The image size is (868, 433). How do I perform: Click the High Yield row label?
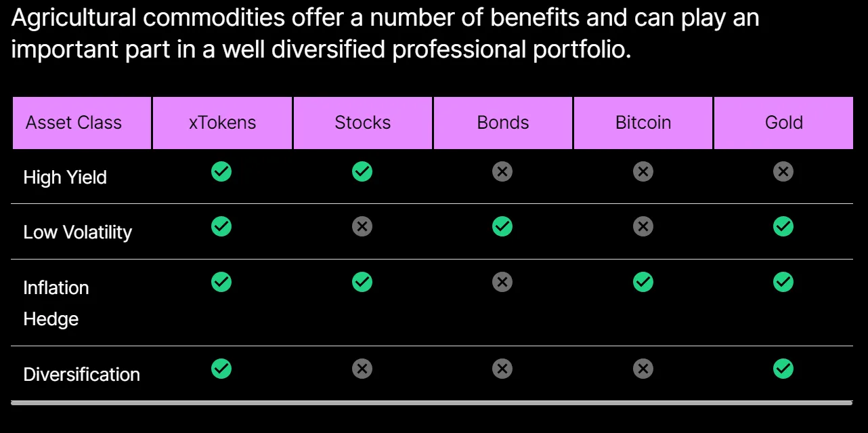[65, 178]
